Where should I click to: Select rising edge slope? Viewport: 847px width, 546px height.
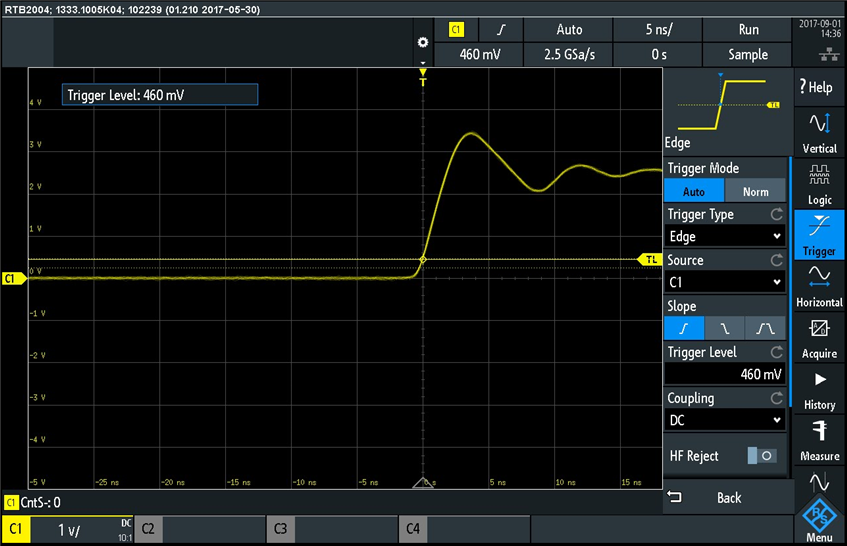pyautogui.click(x=684, y=328)
